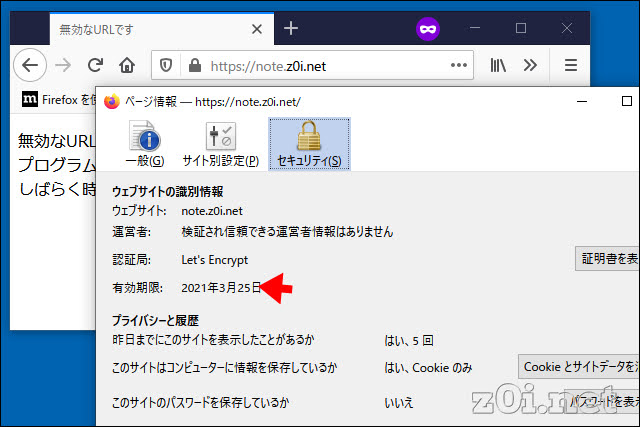Click the Firefox logo in Page Info titlebar
This screenshot has height=427, width=640.
click(112, 101)
